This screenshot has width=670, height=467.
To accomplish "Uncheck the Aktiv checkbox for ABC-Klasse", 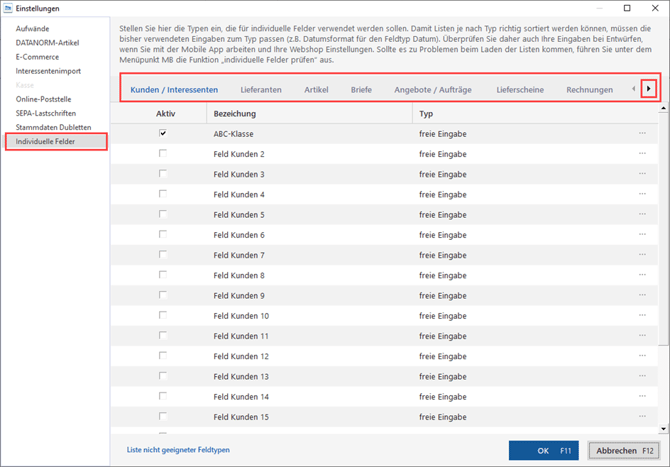I will [163, 133].
